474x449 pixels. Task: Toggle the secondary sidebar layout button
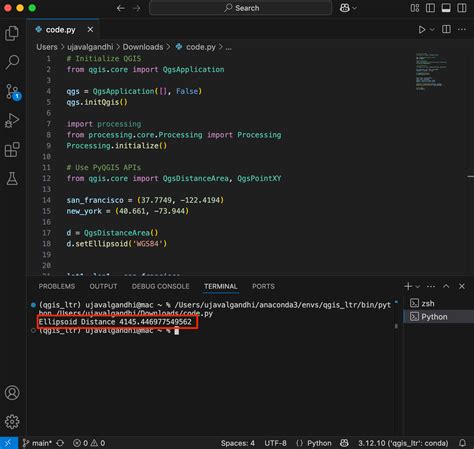tap(462, 8)
